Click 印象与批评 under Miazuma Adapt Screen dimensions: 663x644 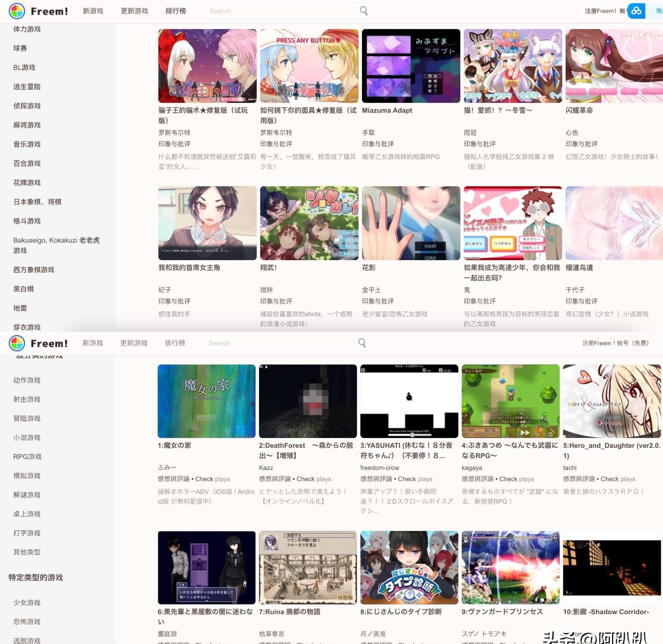click(x=378, y=144)
